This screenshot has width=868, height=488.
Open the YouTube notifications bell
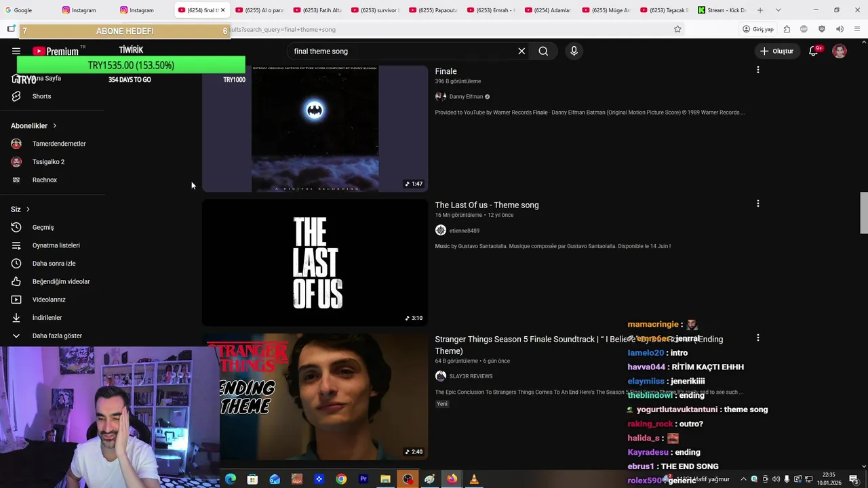point(813,51)
